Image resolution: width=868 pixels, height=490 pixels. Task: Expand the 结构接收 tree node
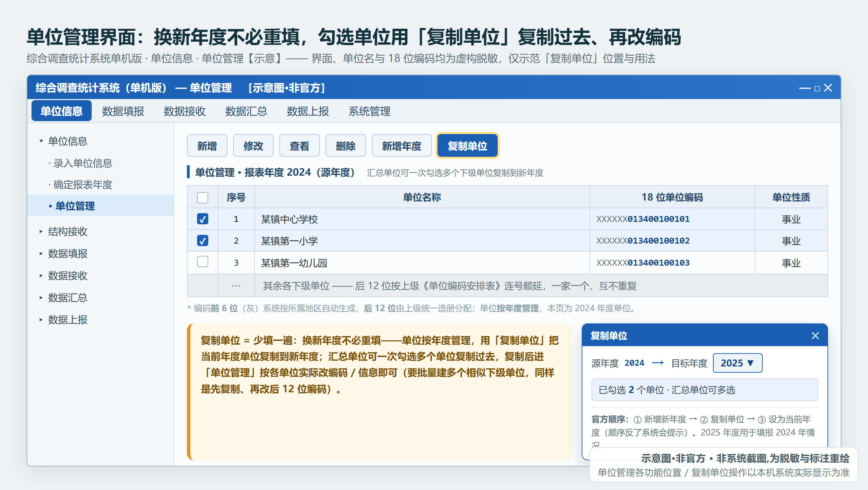tap(41, 231)
